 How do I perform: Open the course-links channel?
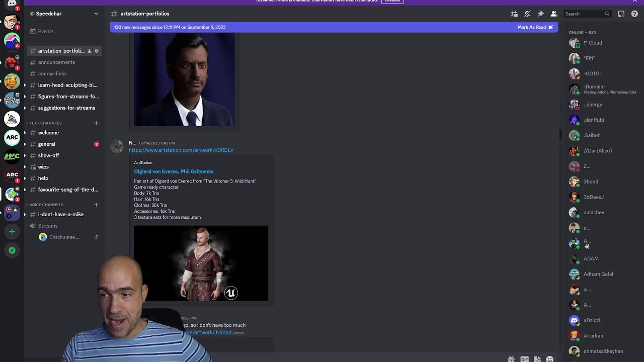[64, 73]
